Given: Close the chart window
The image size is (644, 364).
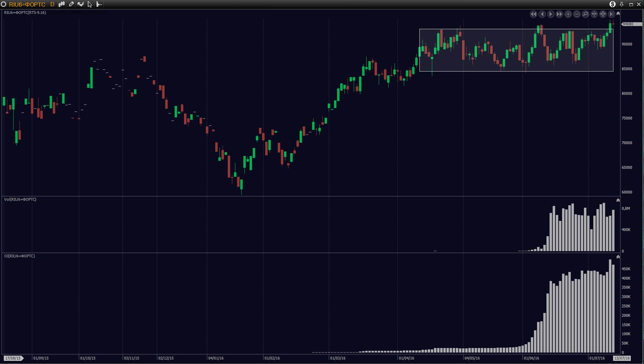Looking at the screenshot, I should coord(639,4).
